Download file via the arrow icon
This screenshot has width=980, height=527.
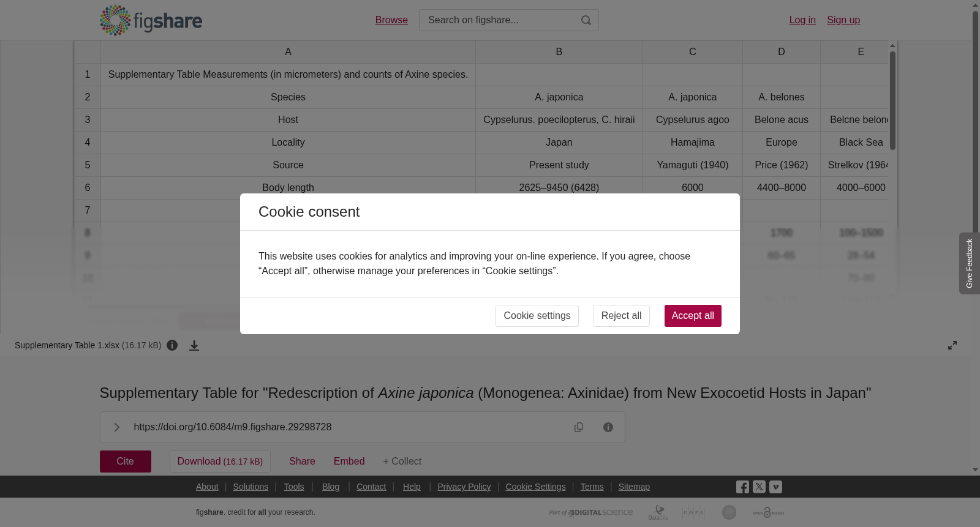point(194,346)
